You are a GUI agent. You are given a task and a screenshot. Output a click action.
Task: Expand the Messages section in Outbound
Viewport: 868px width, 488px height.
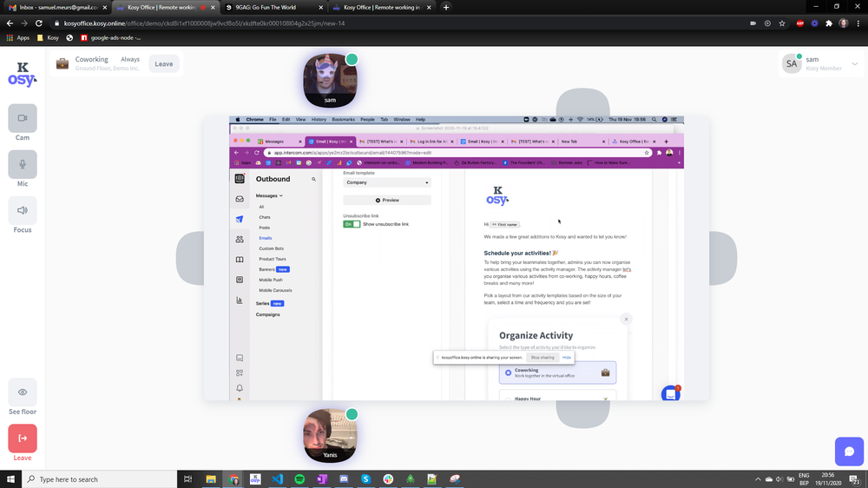[x=269, y=195]
